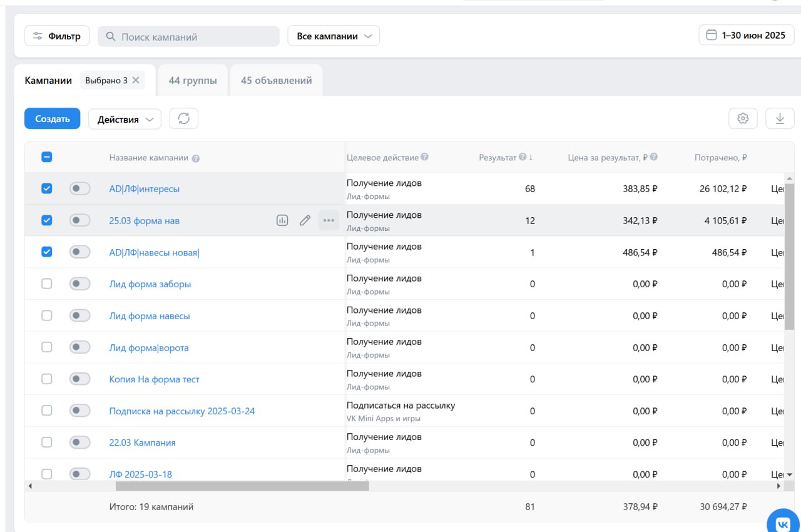Click the VK logo button

point(783,523)
